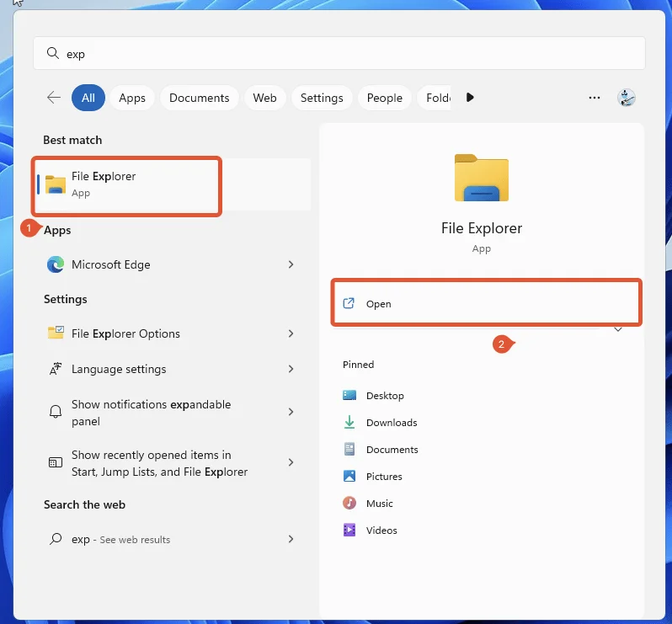Click the web search magnifier icon
The image size is (672, 624).
[56, 539]
